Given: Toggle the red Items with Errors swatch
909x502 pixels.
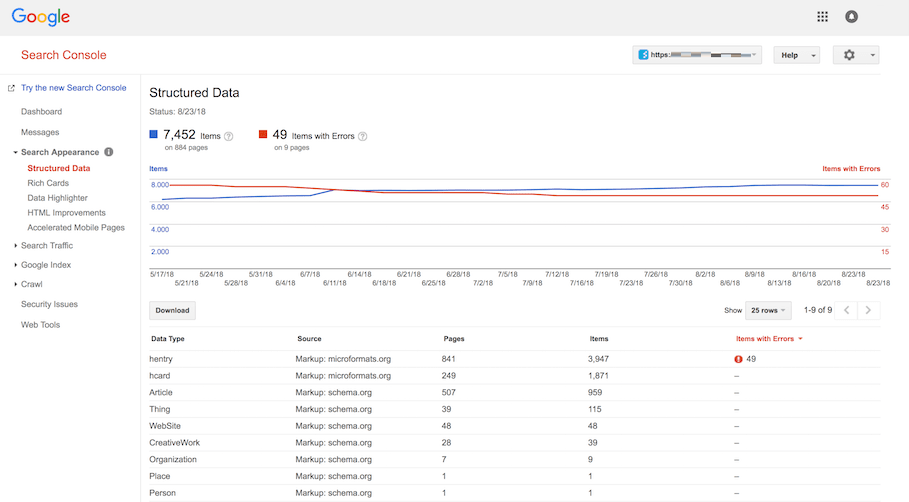Looking at the screenshot, I should pos(263,134).
